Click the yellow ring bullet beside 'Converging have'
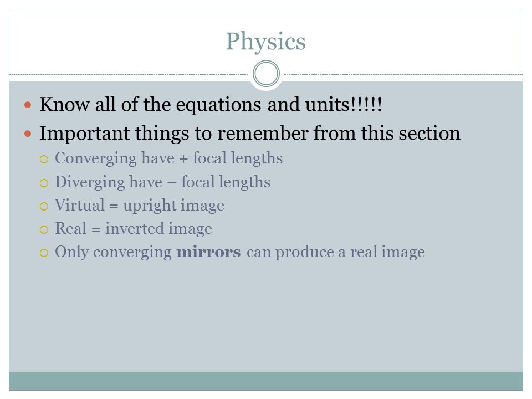 coord(44,159)
